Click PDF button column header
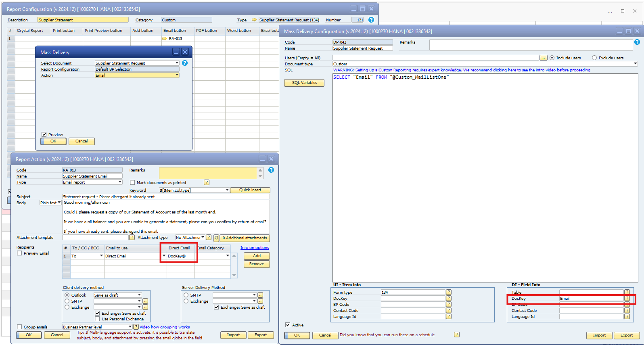644x345 pixels. click(209, 31)
